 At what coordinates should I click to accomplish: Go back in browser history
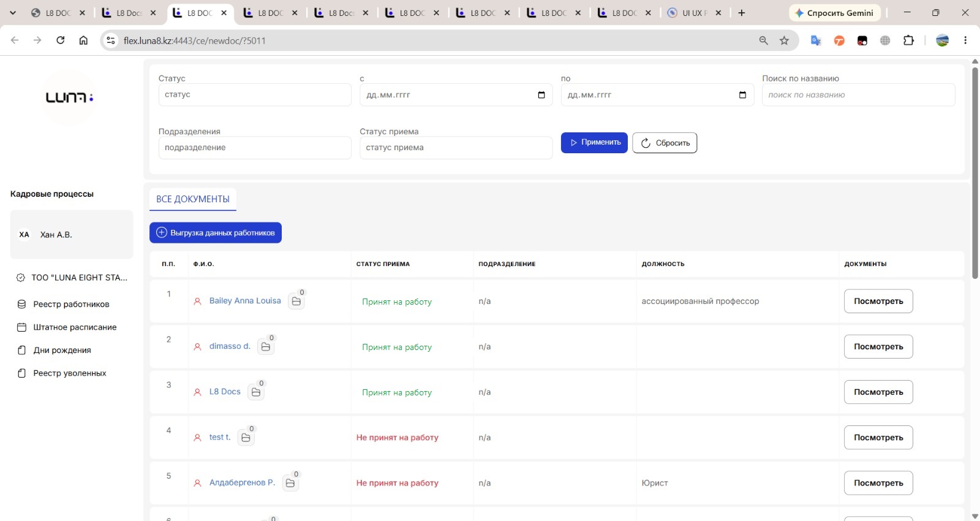tap(15, 40)
